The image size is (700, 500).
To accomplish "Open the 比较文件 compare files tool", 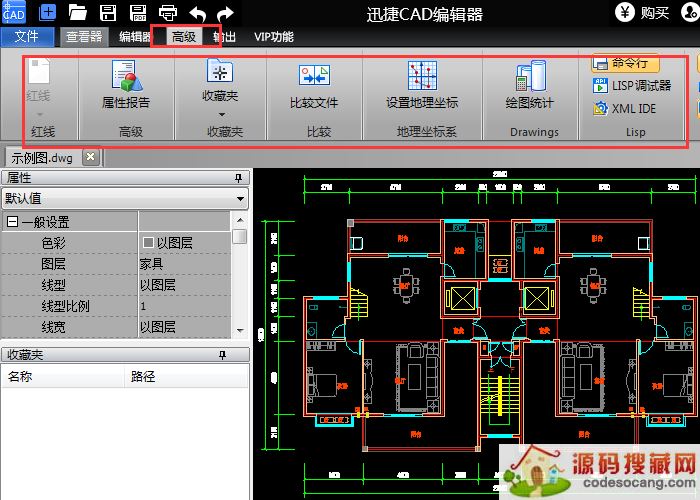I will coord(314,78).
